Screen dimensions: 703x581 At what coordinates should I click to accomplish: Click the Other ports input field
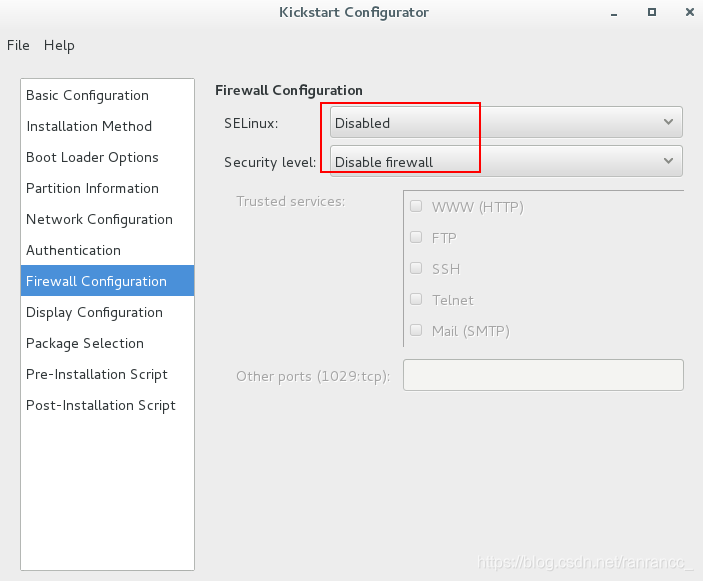[x=543, y=375]
